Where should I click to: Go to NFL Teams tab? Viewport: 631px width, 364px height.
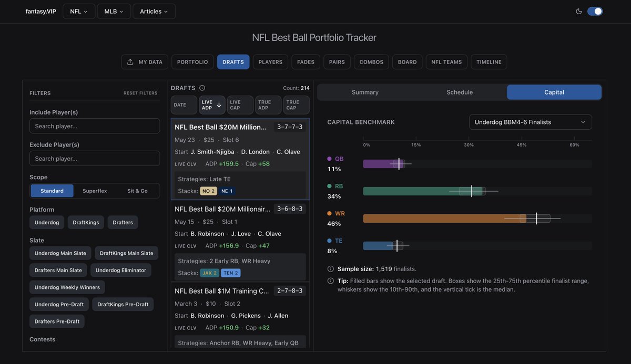(446, 62)
